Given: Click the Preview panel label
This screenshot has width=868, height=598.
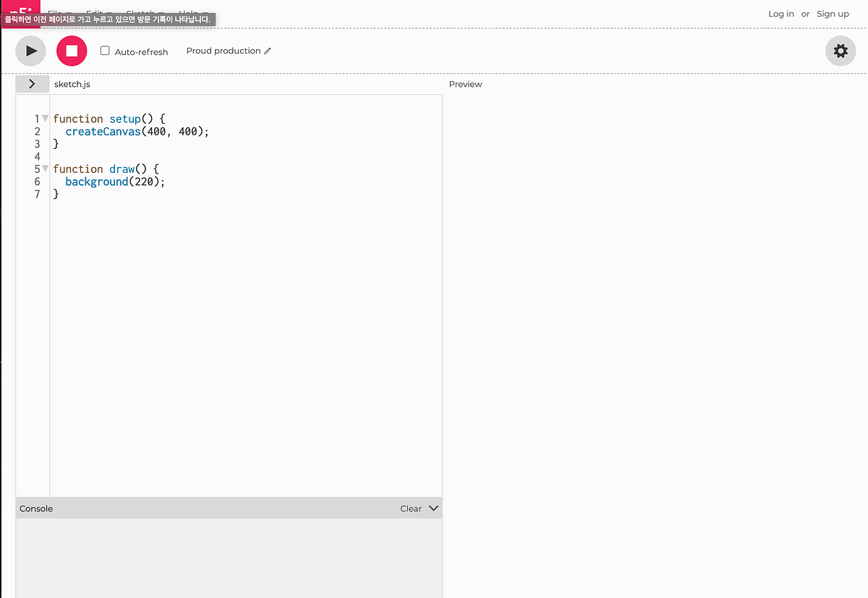Looking at the screenshot, I should click(x=465, y=84).
